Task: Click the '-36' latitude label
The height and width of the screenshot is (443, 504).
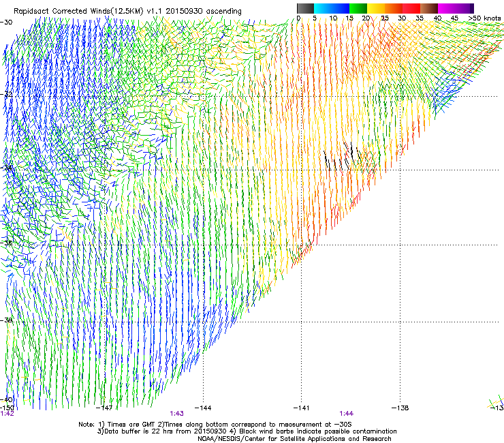Action: tap(6, 243)
